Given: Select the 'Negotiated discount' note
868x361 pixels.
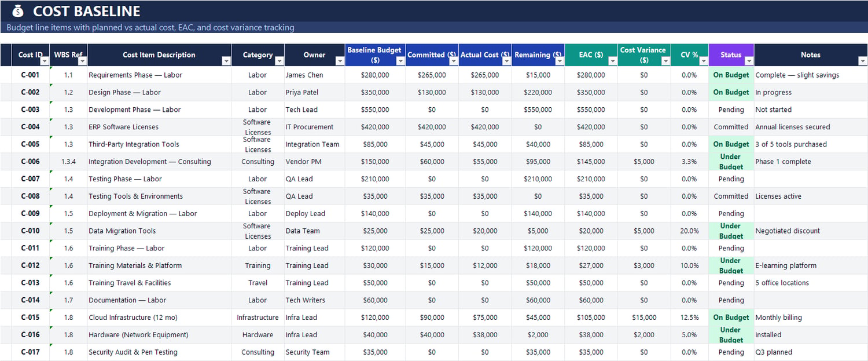Looking at the screenshot, I should [x=811, y=231].
